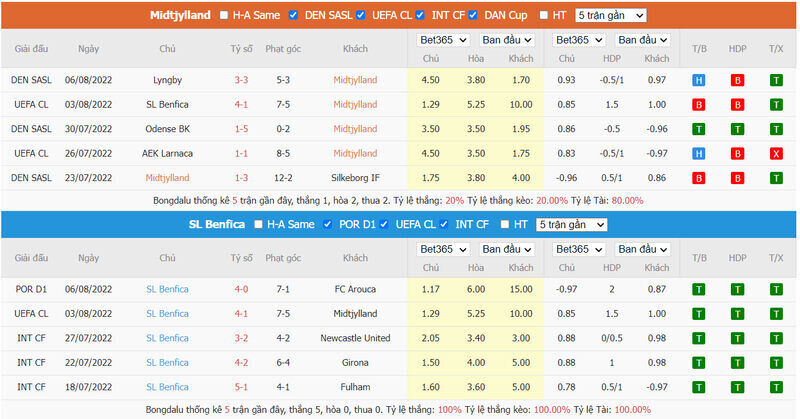Enable HT checkbox in SL Benfica header

(x=505, y=225)
